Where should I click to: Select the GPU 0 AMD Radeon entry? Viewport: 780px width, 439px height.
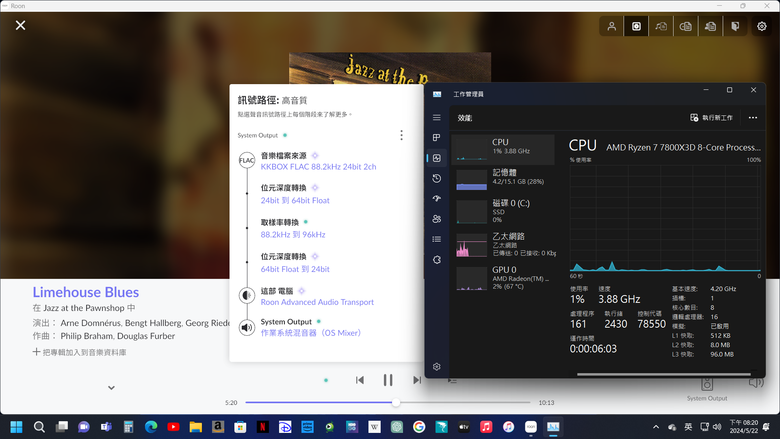[x=503, y=278]
